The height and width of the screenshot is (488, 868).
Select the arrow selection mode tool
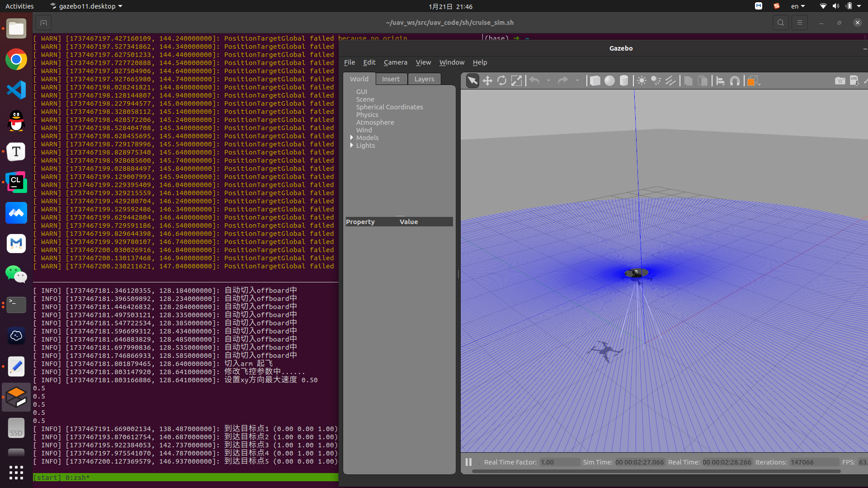pos(472,80)
